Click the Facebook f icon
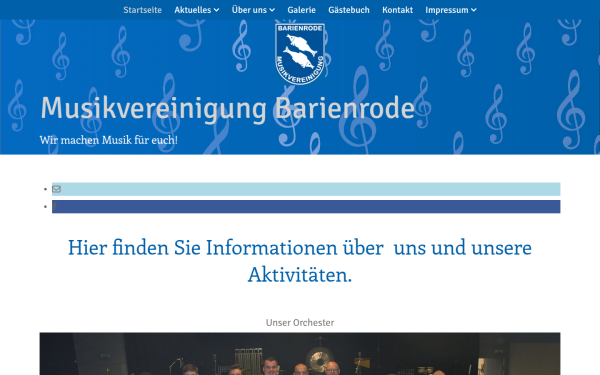 (x=55, y=207)
